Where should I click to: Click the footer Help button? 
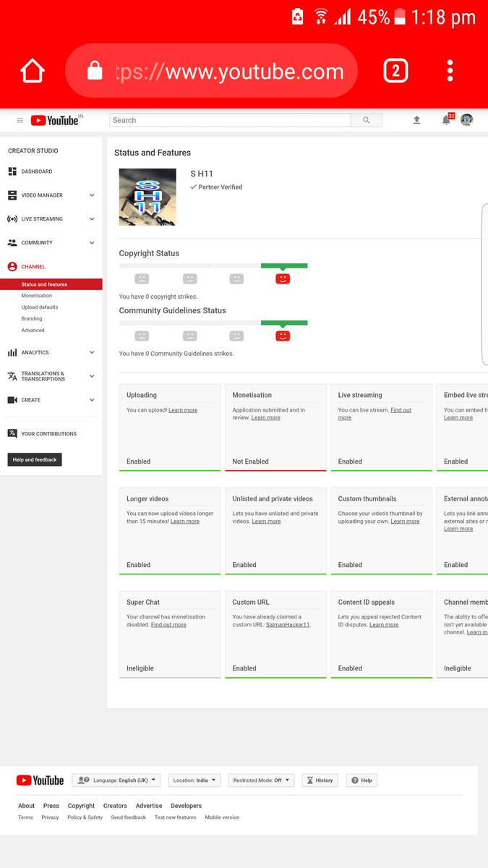point(362,780)
